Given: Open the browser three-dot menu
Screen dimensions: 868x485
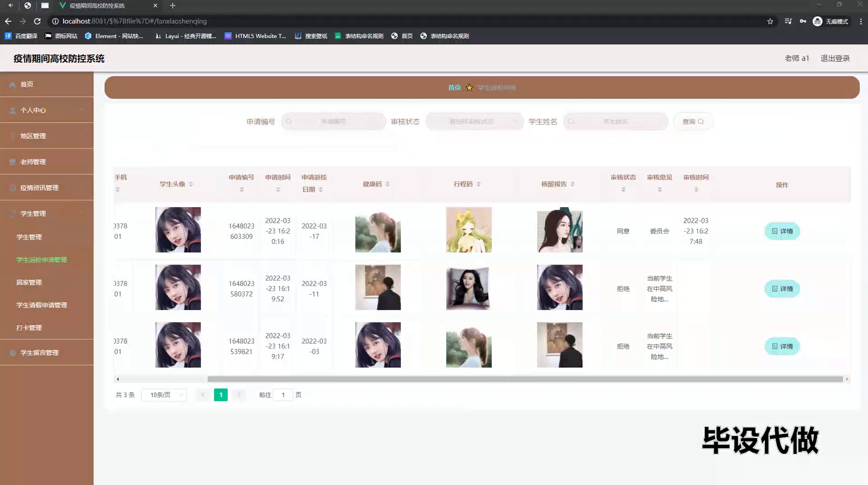Looking at the screenshot, I should pos(861,21).
